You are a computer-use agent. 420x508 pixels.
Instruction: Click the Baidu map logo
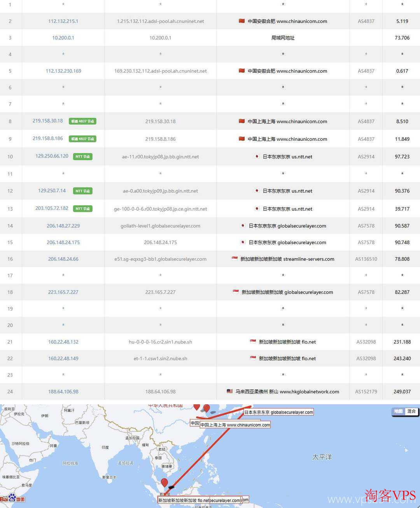click(12, 498)
